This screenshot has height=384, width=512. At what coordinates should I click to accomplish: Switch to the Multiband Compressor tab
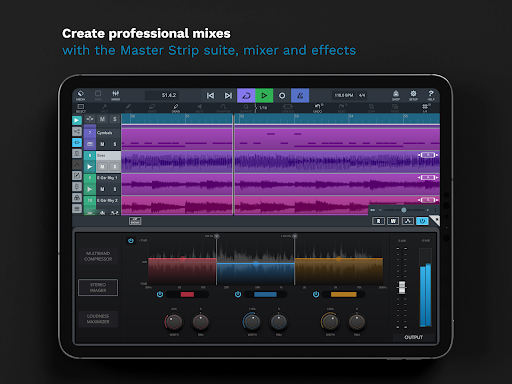point(98,256)
